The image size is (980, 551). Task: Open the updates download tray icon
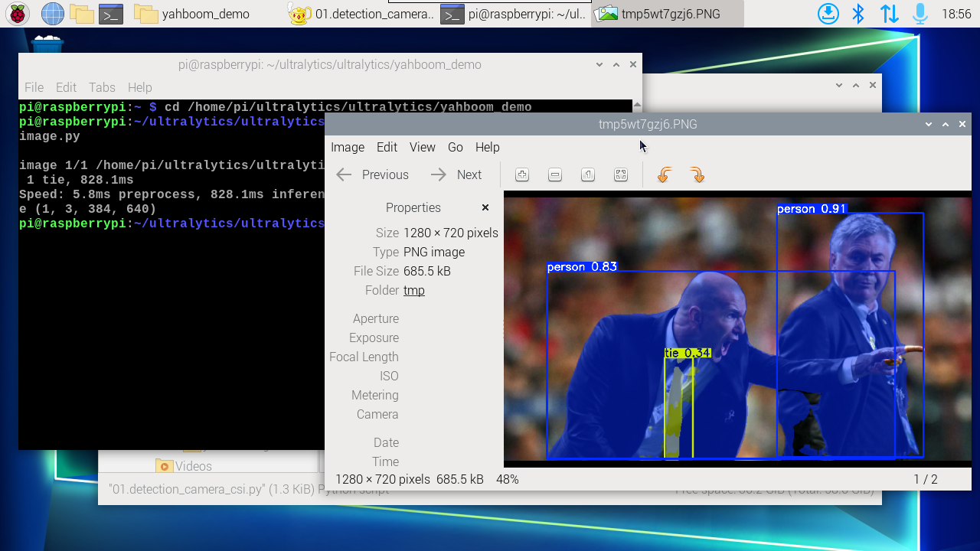click(x=828, y=14)
